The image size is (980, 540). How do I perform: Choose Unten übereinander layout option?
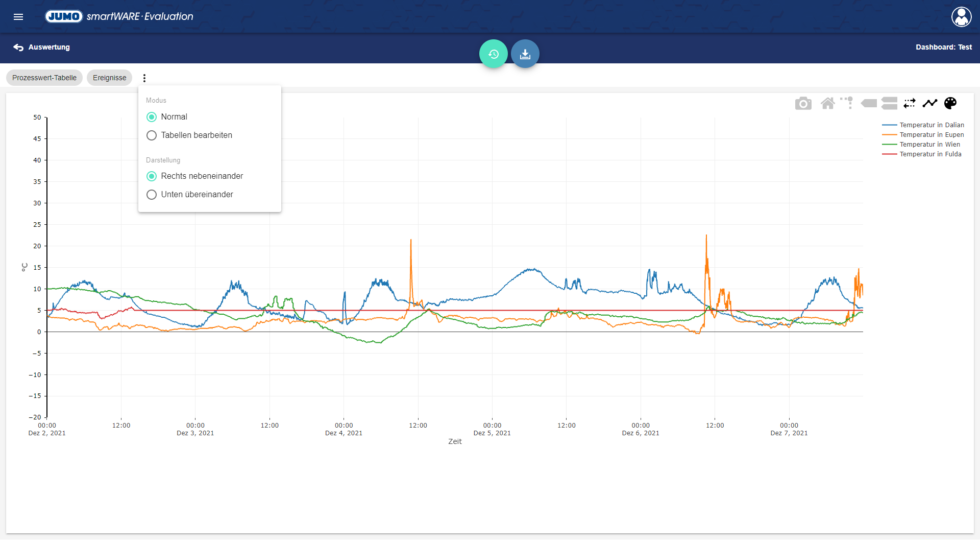pos(152,195)
